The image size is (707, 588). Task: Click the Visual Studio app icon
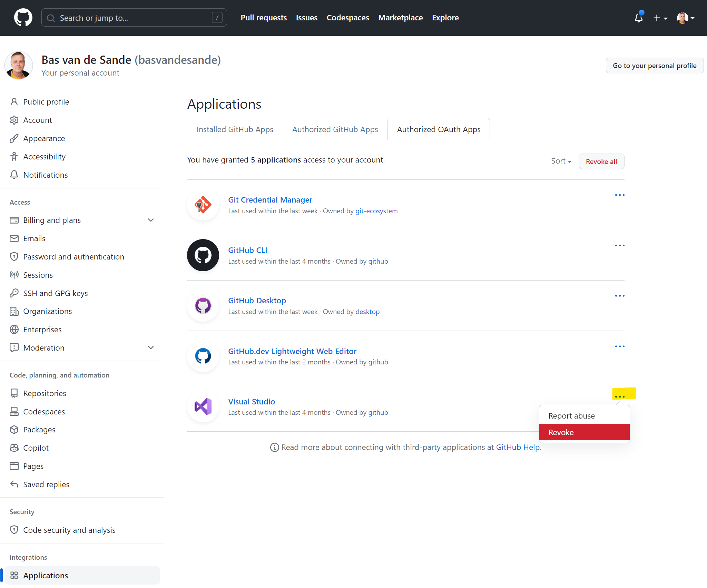203,406
